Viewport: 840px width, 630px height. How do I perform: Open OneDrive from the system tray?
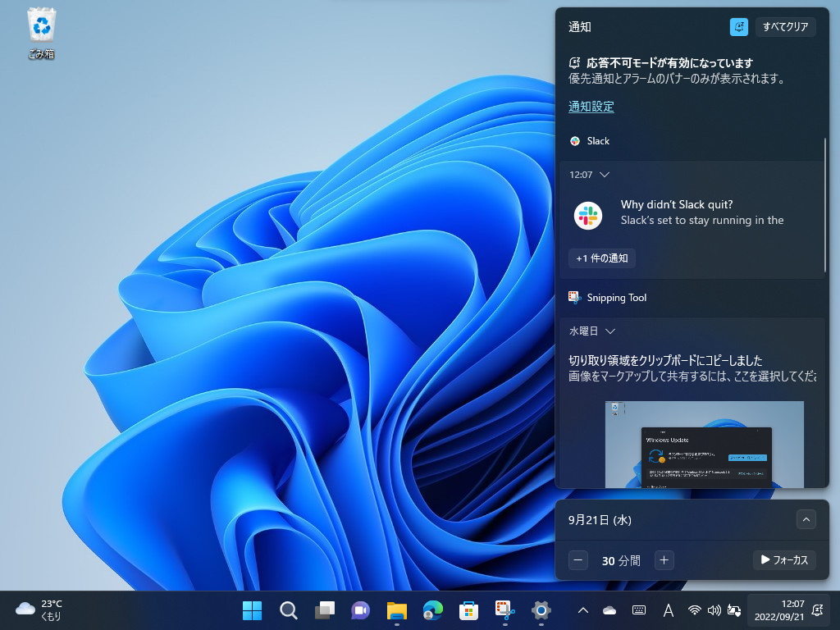tap(609, 610)
